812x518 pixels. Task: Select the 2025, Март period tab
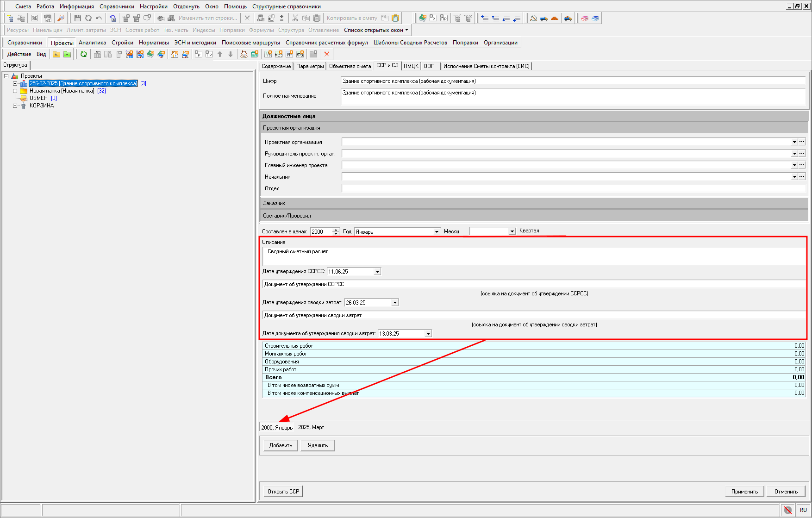pos(311,427)
